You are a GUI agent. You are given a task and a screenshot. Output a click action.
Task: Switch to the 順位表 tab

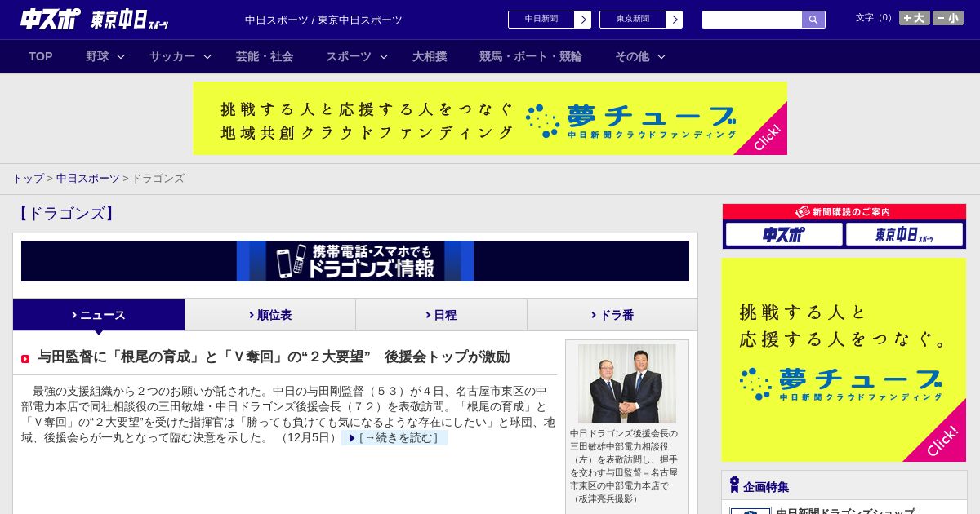269,315
